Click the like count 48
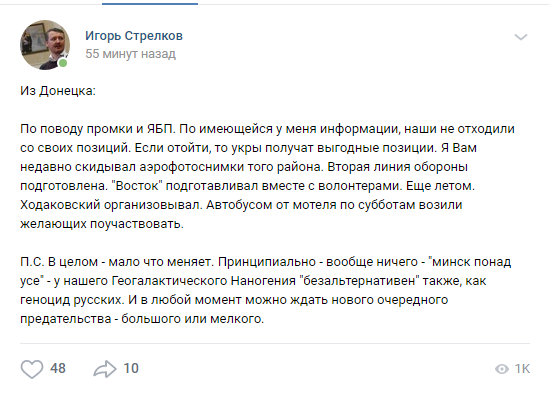Image resolution: width=549 pixels, height=393 pixels. click(x=58, y=368)
